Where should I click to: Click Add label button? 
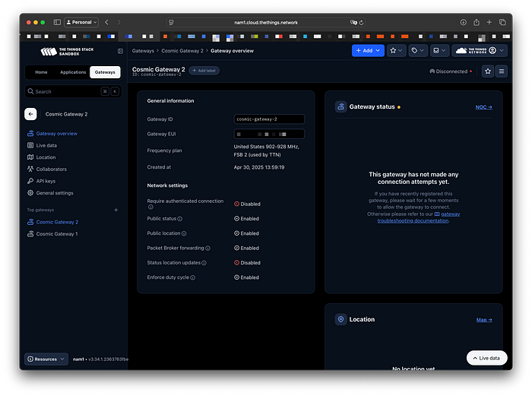pyautogui.click(x=204, y=71)
